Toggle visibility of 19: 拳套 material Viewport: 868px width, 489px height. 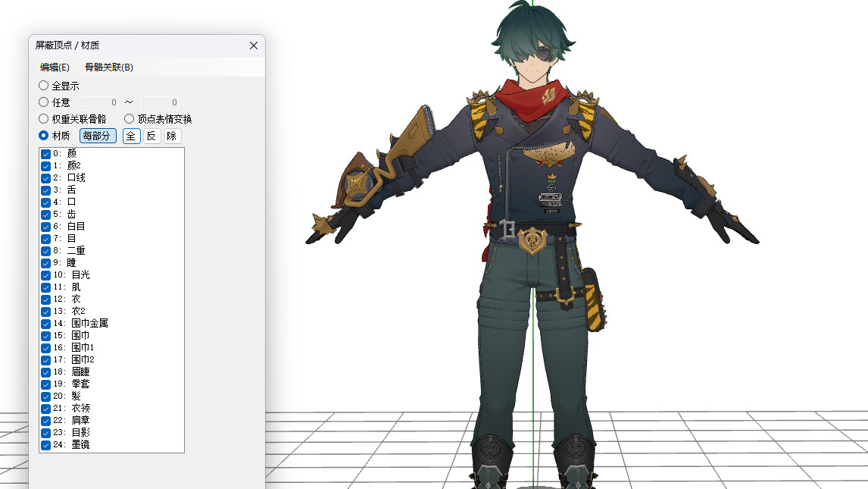pyautogui.click(x=45, y=384)
